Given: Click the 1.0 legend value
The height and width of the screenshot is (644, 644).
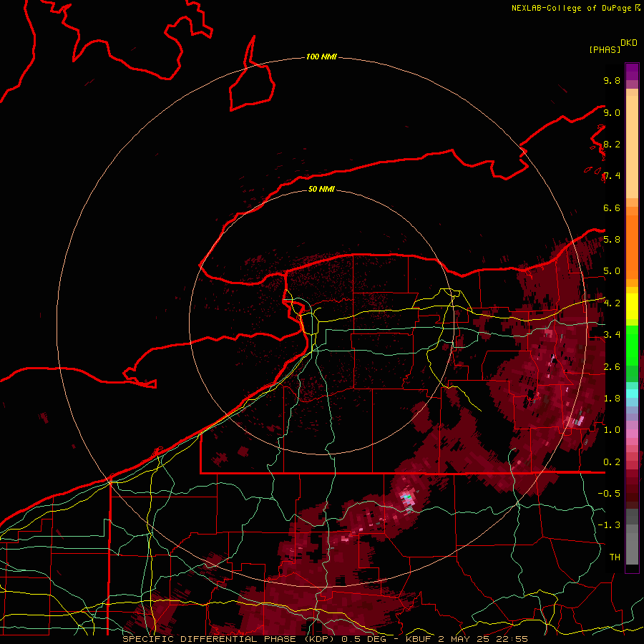Looking at the screenshot, I should [612, 430].
